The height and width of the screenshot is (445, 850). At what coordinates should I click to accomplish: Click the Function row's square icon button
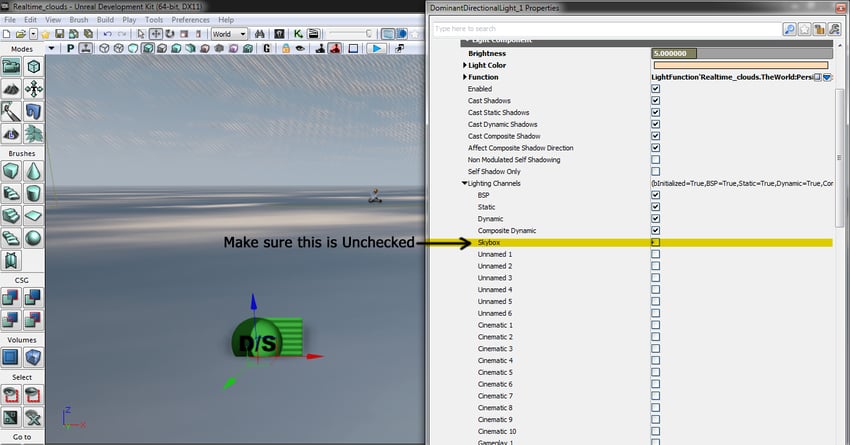817,78
